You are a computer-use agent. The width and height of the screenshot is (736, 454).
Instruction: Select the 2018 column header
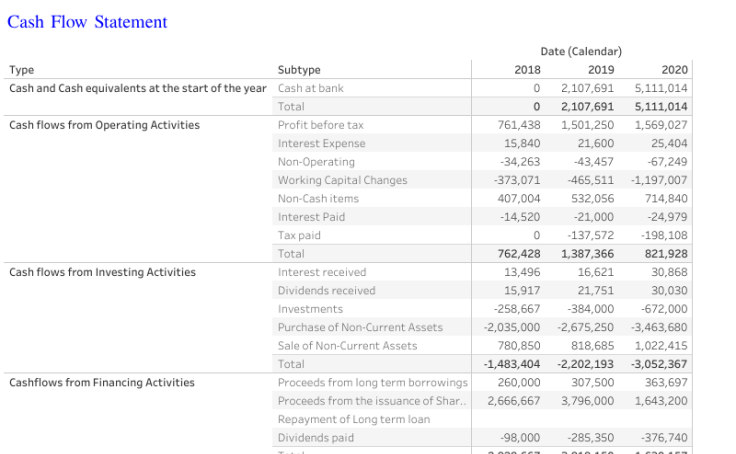point(527,70)
